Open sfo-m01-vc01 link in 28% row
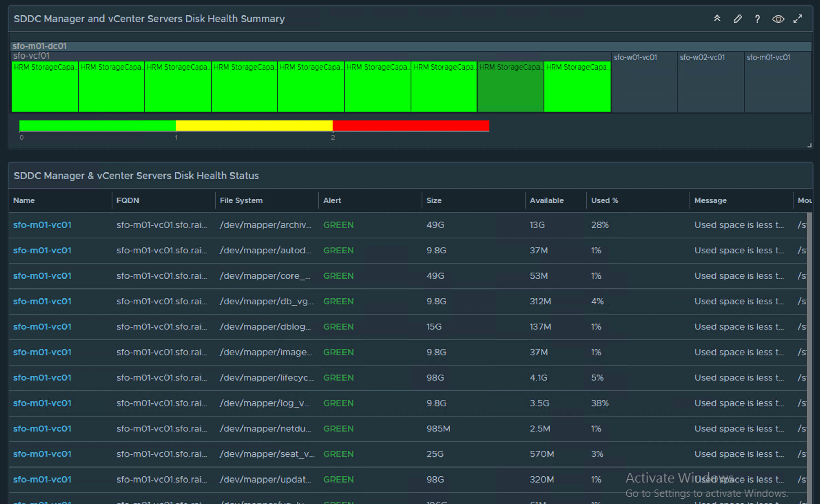Image resolution: width=820 pixels, height=504 pixels. (x=42, y=225)
